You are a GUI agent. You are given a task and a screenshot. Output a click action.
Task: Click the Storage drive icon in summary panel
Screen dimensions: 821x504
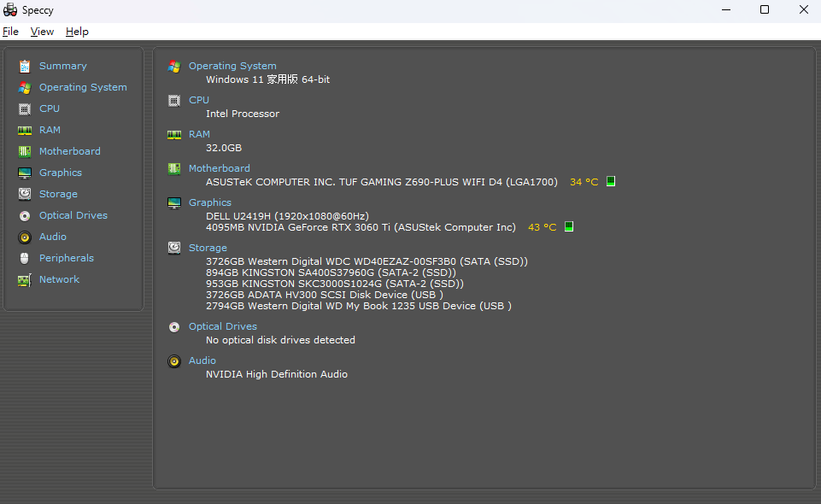point(174,248)
